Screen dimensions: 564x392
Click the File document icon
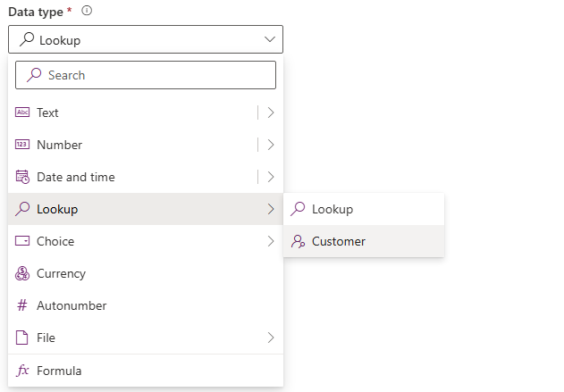[x=23, y=338]
